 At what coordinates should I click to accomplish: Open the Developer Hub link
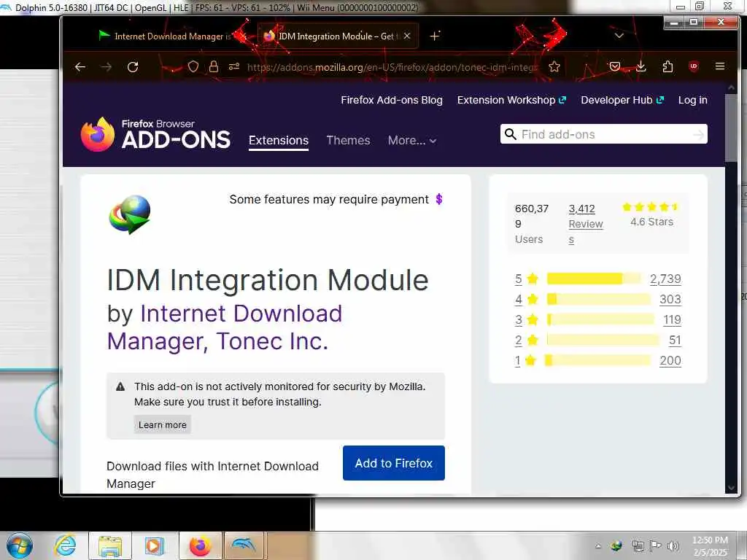coord(622,100)
